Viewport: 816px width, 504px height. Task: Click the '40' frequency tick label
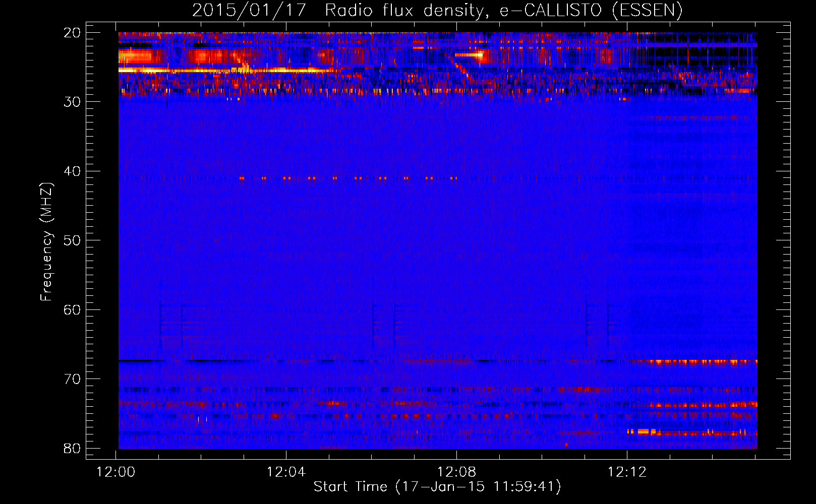[x=73, y=171]
